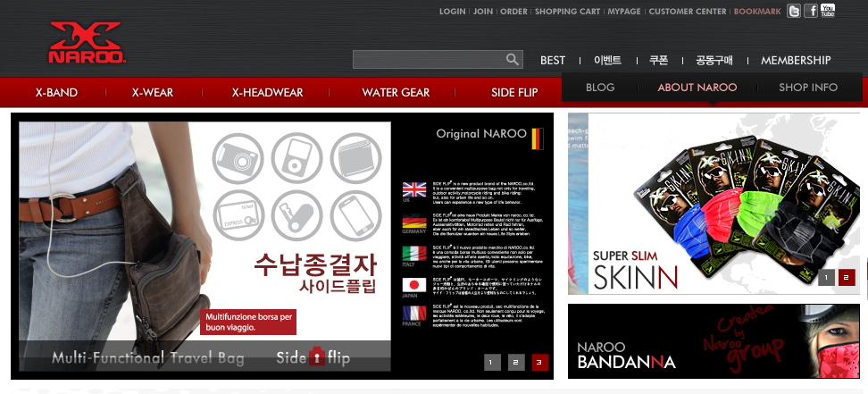Click the pocket knife circle icon
The width and height of the screenshot is (868, 394).
pos(296,215)
